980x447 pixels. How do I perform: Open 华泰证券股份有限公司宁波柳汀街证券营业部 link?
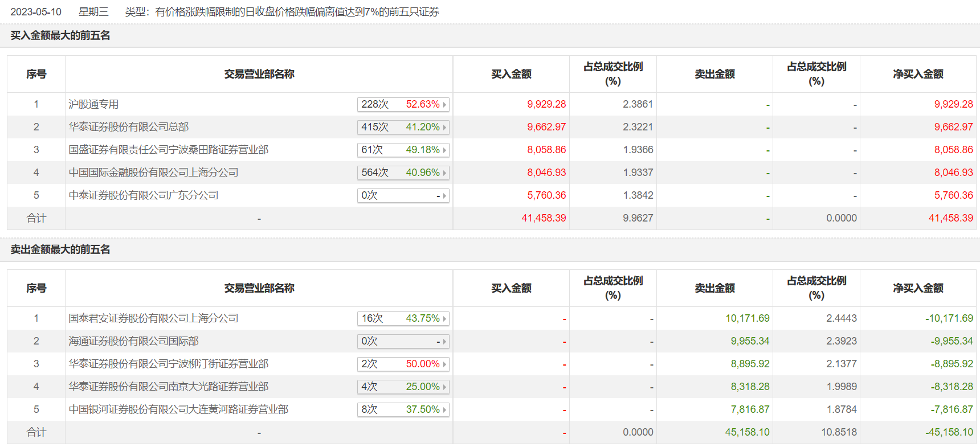(169, 364)
